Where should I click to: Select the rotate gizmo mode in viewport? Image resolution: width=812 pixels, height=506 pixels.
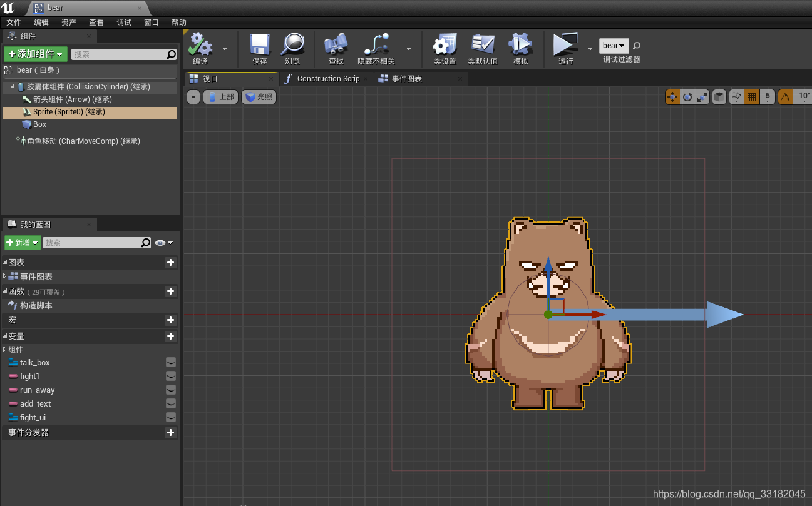[x=687, y=97]
